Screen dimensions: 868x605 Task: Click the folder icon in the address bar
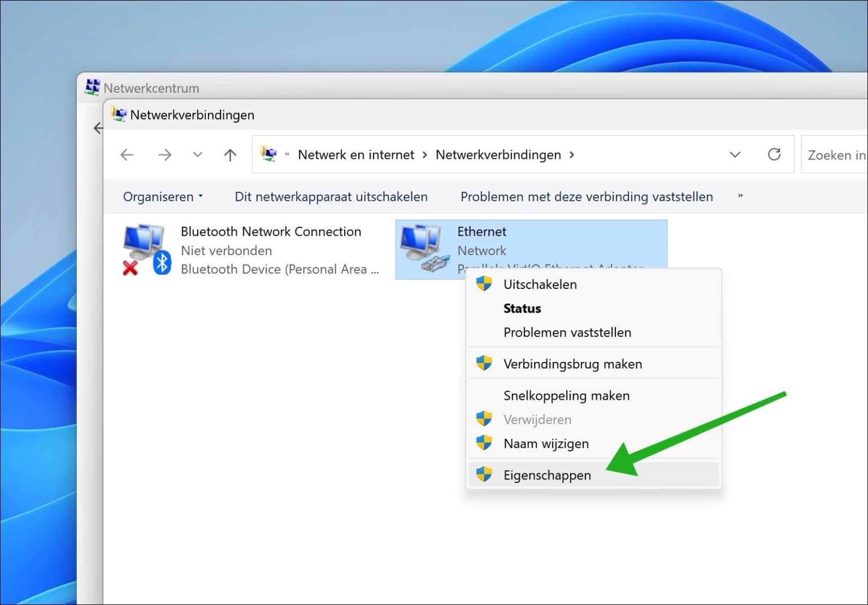point(270,154)
